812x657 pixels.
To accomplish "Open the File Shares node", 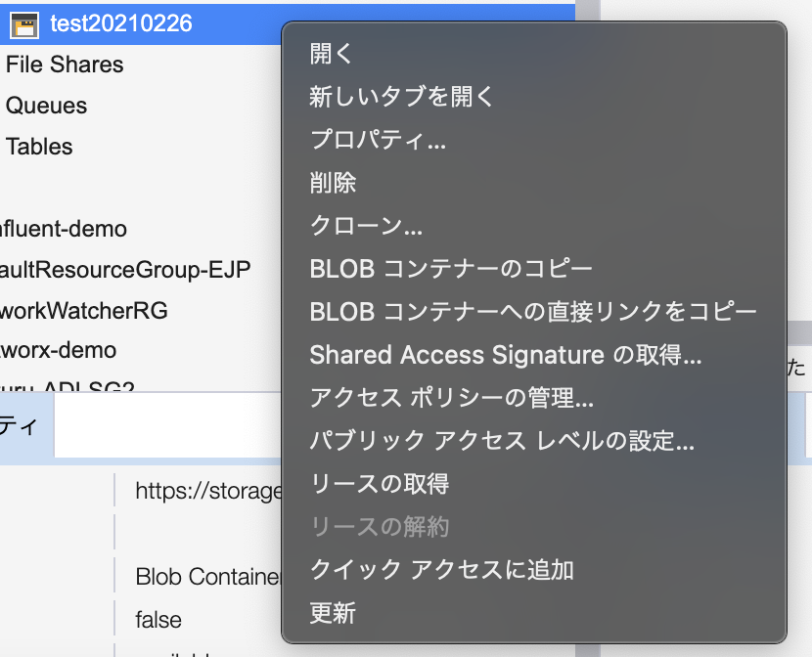I will click(x=65, y=65).
